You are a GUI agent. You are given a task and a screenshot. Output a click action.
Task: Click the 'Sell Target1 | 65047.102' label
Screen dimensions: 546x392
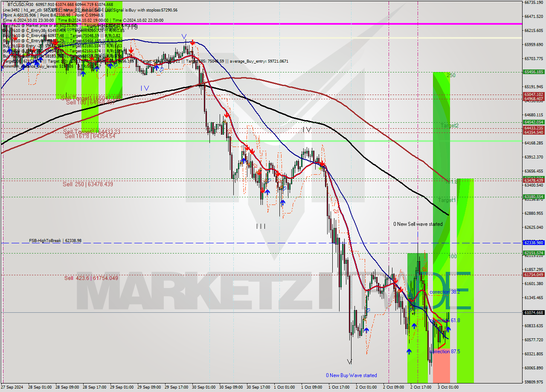coord(91,98)
